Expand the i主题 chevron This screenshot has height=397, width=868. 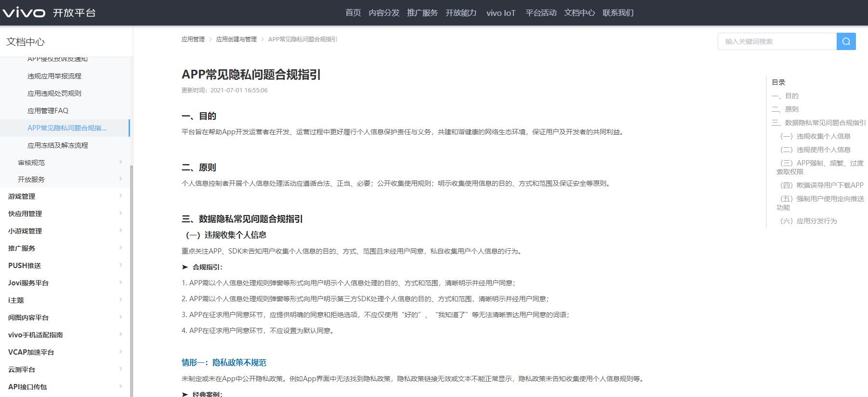pyautogui.click(x=120, y=300)
